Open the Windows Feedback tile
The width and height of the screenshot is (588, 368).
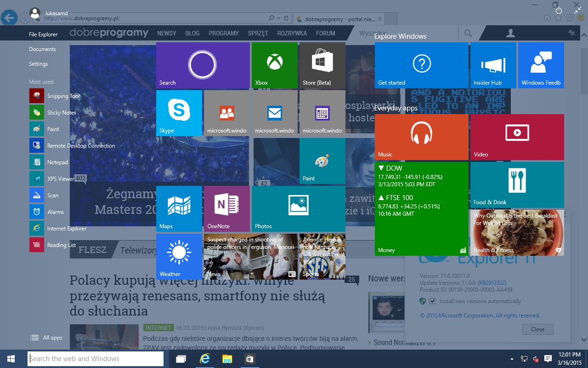pos(541,65)
